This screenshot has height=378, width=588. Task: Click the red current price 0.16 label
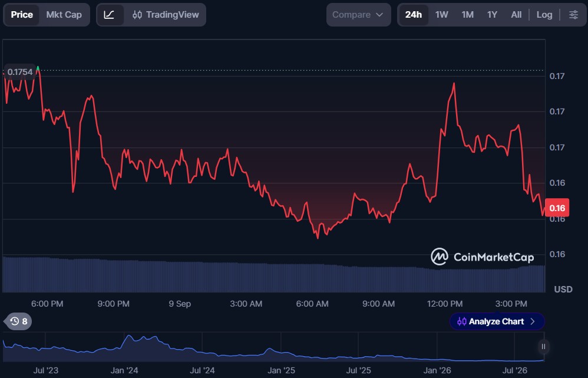[557, 208]
